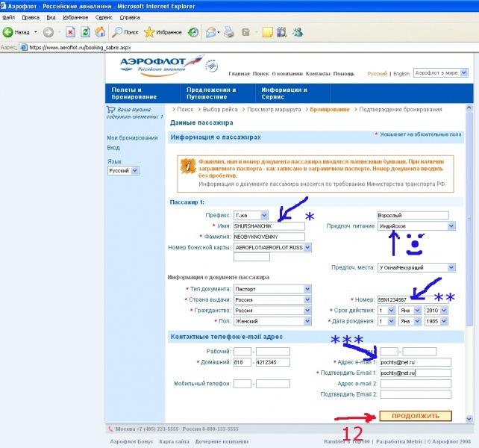Expand the Тип документа dropdown
479x448 pixels.
(x=272, y=289)
